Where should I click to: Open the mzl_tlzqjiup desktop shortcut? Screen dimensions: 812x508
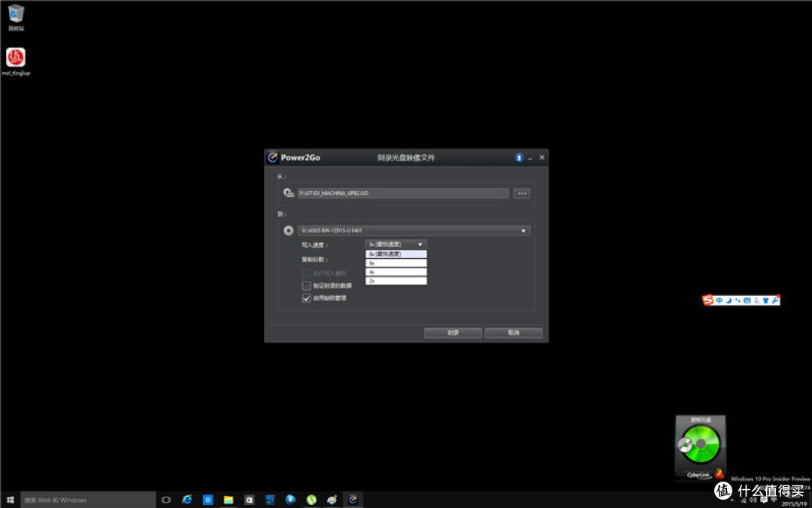[16, 62]
